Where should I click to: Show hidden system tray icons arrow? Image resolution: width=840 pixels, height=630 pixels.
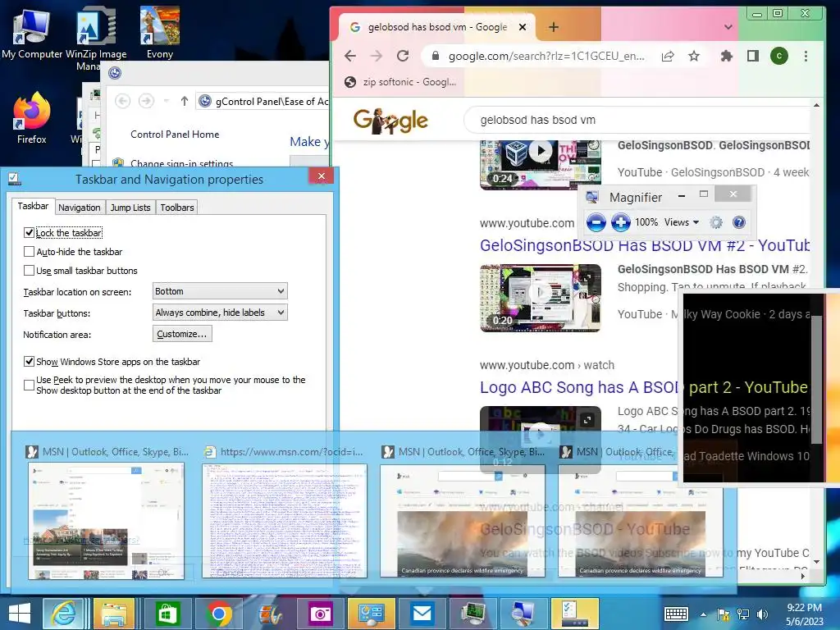703,614
